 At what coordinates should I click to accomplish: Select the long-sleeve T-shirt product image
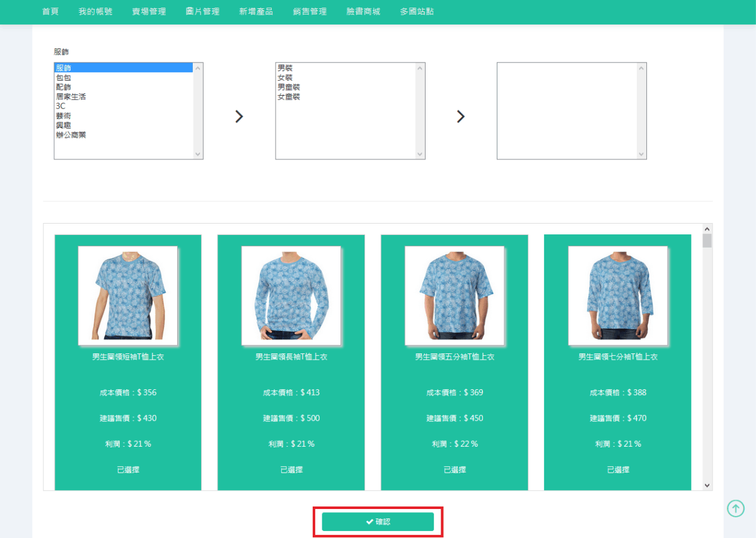point(291,295)
